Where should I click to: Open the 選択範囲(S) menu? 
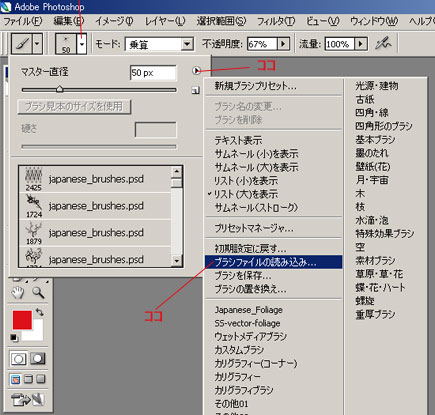point(221,22)
